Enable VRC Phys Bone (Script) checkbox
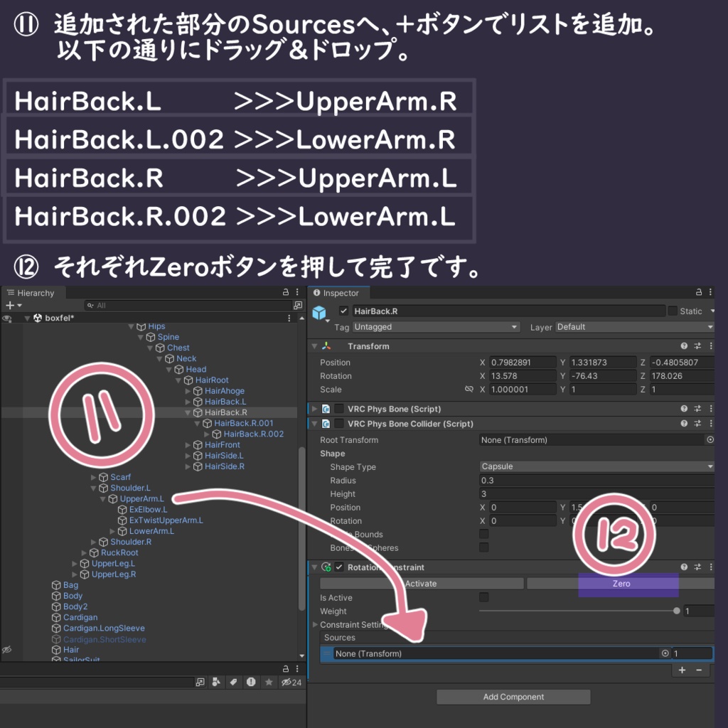The image size is (728, 728). (339, 409)
